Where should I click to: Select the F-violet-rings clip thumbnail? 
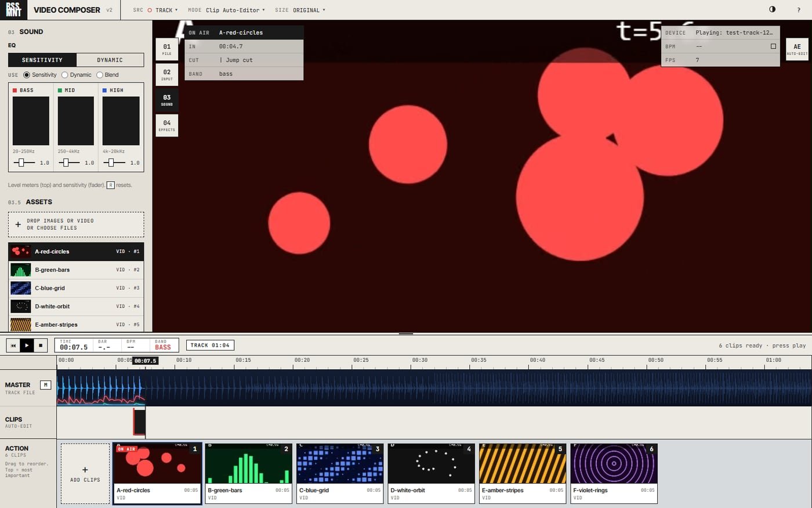[614, 464]
